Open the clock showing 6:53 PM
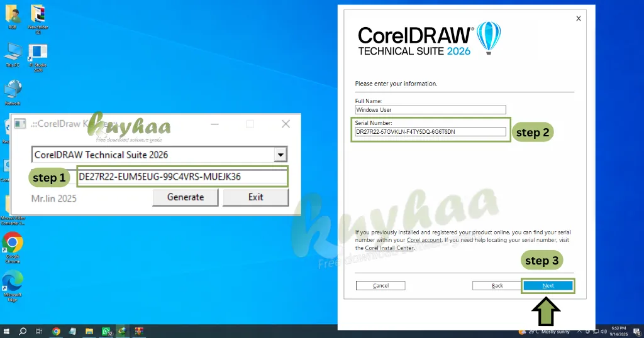Image resolution: width=644 pixels, height=338 pixels. pyautogui.click(x=619, y=331)
